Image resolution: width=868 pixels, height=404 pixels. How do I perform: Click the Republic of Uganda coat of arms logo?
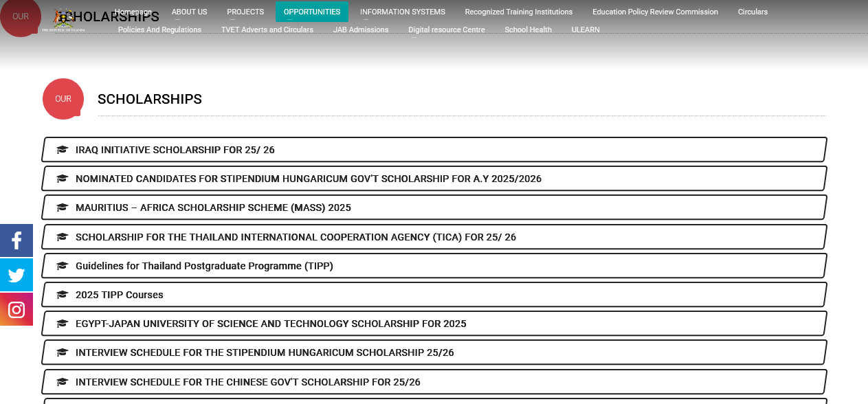(63, 19)
